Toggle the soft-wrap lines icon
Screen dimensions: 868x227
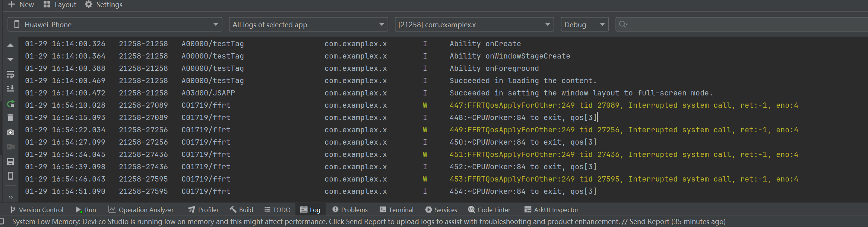click(10, 74)
